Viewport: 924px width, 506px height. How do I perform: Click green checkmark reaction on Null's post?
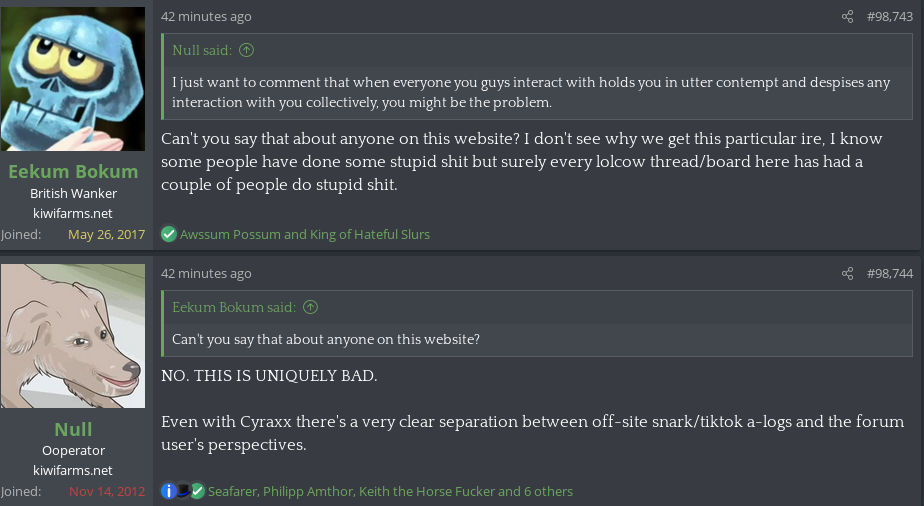click(198, 491)
